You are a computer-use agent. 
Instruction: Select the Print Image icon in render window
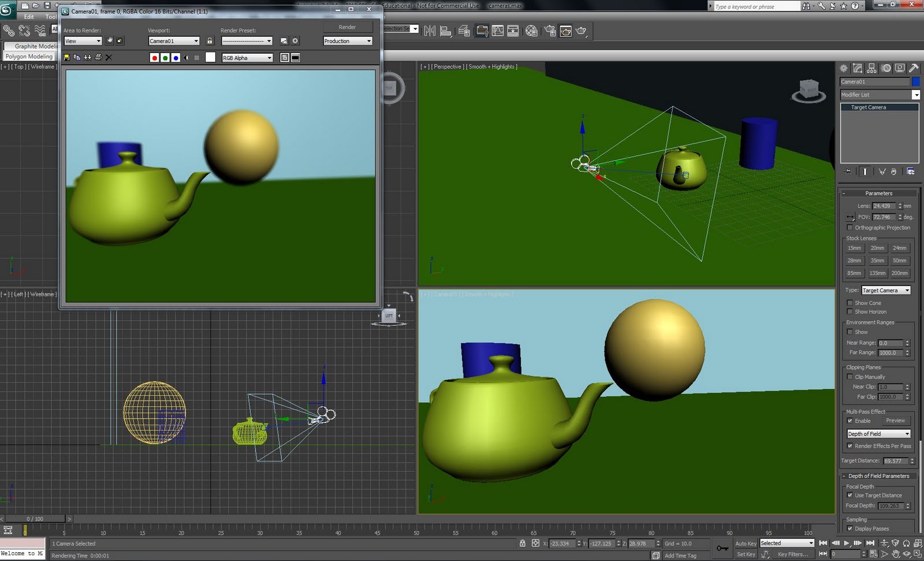pyautogui.click(x=98, y=57)
